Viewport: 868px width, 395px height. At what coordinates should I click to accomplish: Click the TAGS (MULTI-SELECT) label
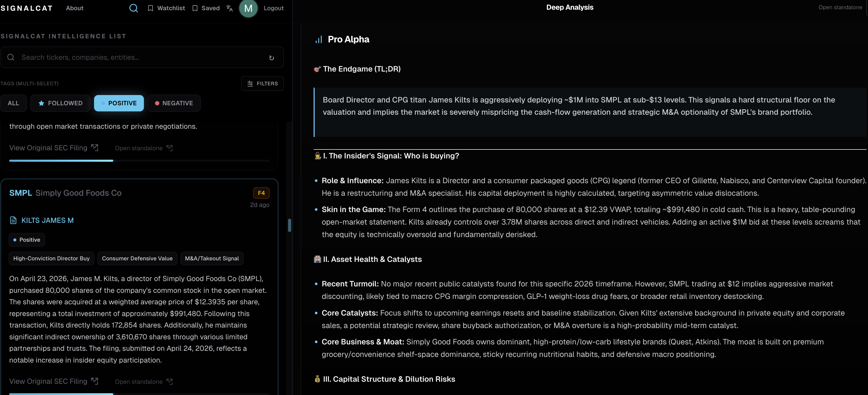point(29,84)
